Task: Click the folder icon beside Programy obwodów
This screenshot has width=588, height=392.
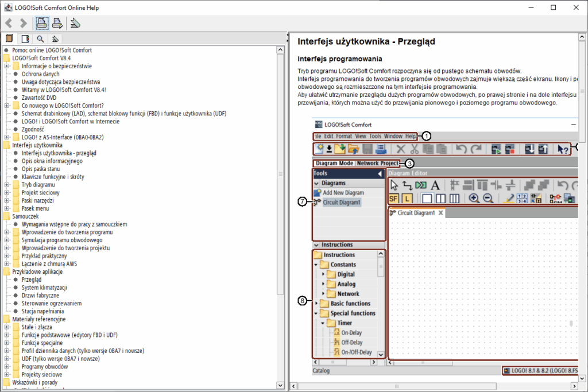Action: click(16, 367)
